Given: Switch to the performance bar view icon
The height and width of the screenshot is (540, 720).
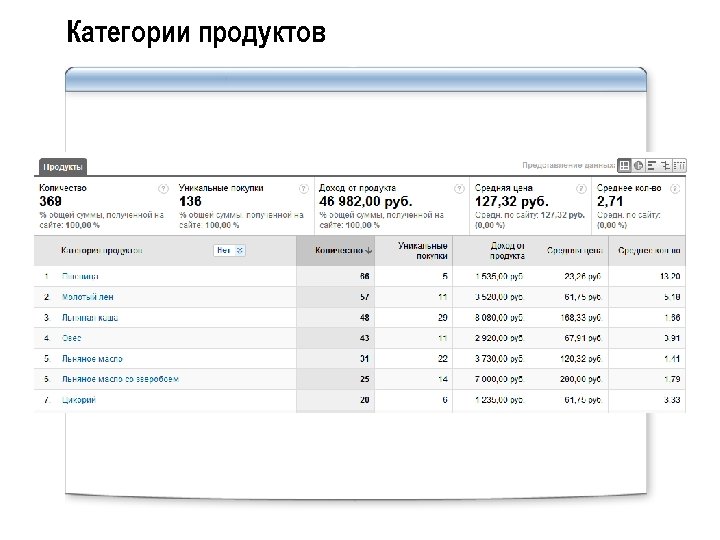Looking at the screenshot, I should [x=652, y=165].
